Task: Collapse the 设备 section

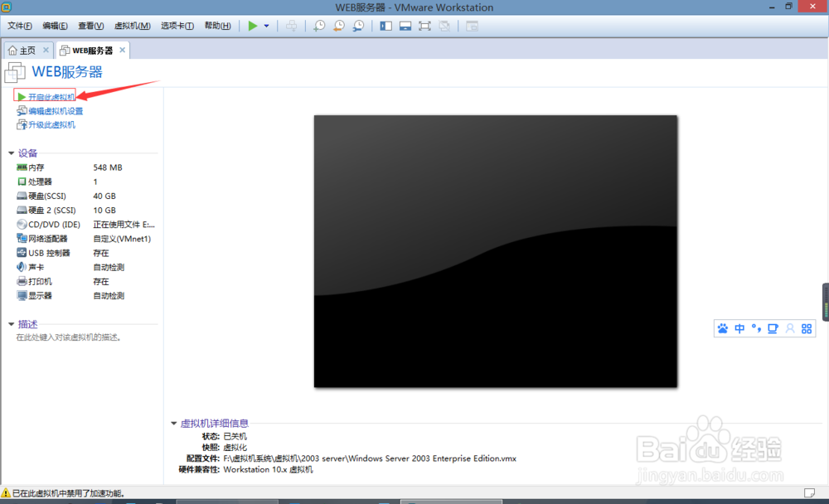Action: [x=11, y=153]
